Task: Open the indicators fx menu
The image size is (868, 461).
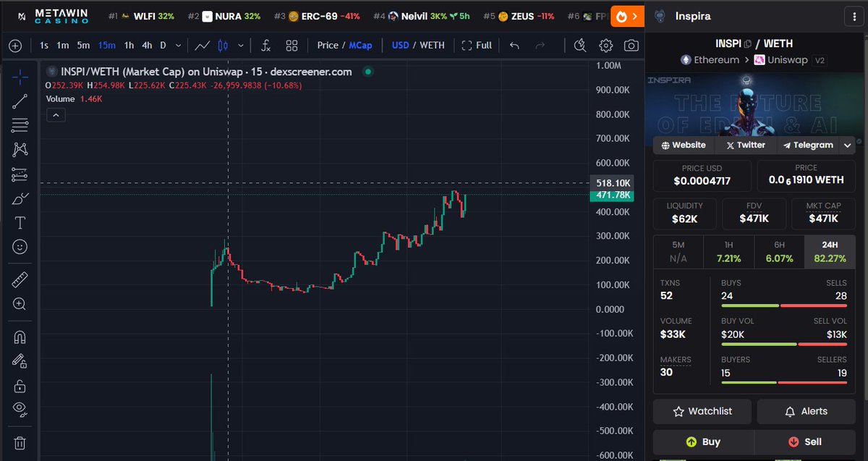Action: 265,46
